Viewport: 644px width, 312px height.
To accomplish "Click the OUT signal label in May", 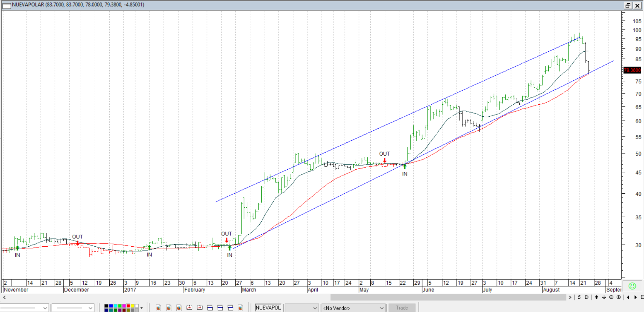I will click(x=384, y=154).
